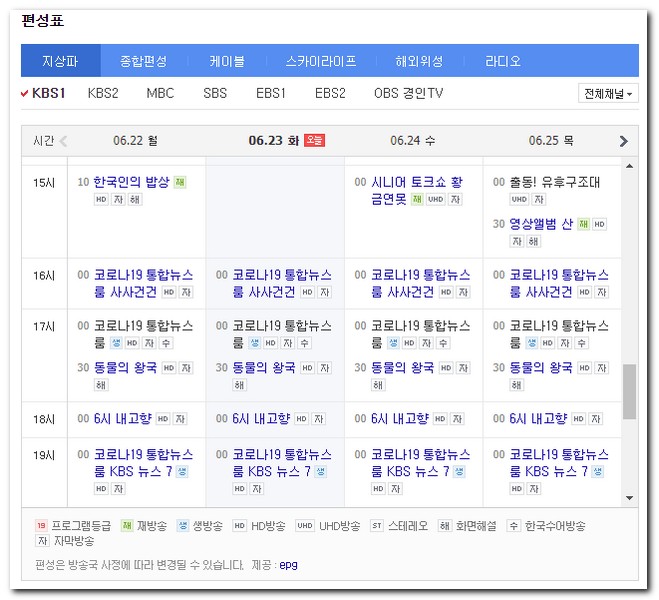
Task: Click 재 rerun badge beside 한국인의 밥상
Action: coord(180,183)
